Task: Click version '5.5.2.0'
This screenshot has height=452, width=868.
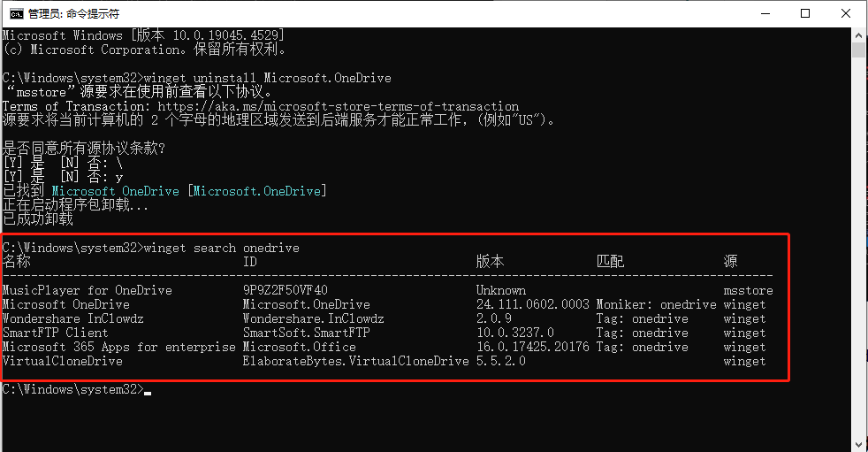Action: click(501, 361)
